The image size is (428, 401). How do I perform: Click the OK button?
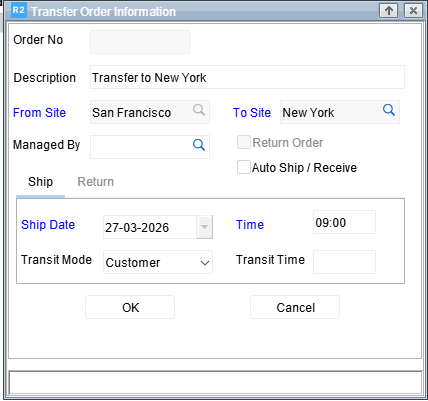click(130, 307)
